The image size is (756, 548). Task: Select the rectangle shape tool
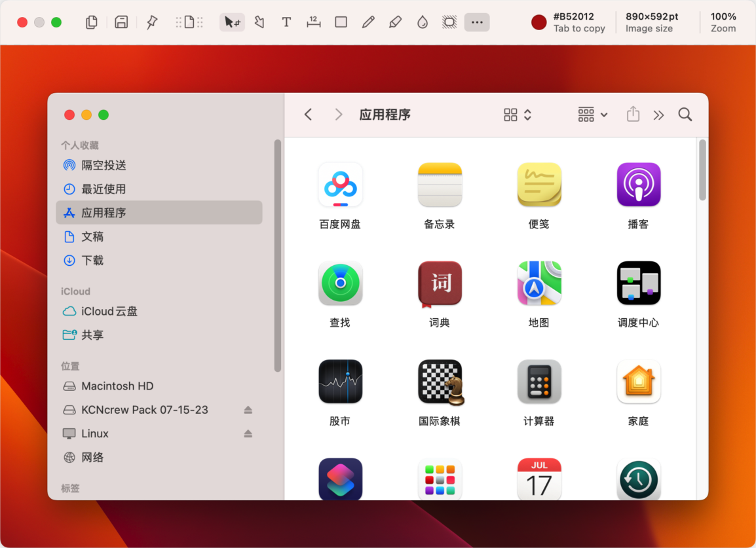click(341, 22)
